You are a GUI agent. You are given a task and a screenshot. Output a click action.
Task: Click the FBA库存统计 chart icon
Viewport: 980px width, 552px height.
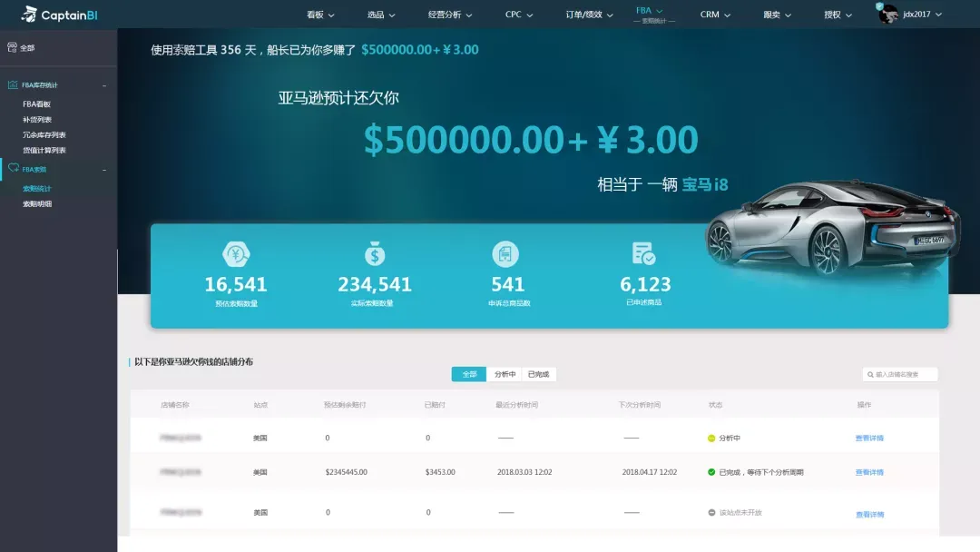click(x=13, y=84)
